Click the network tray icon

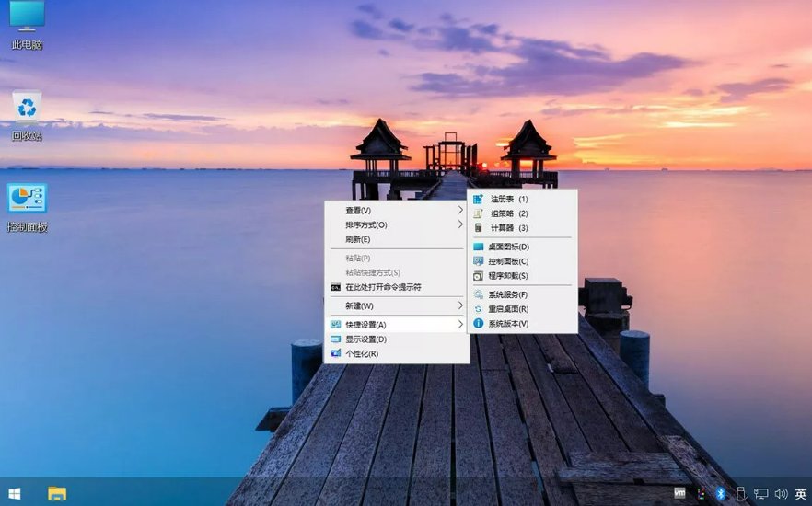tap(761, 494)
